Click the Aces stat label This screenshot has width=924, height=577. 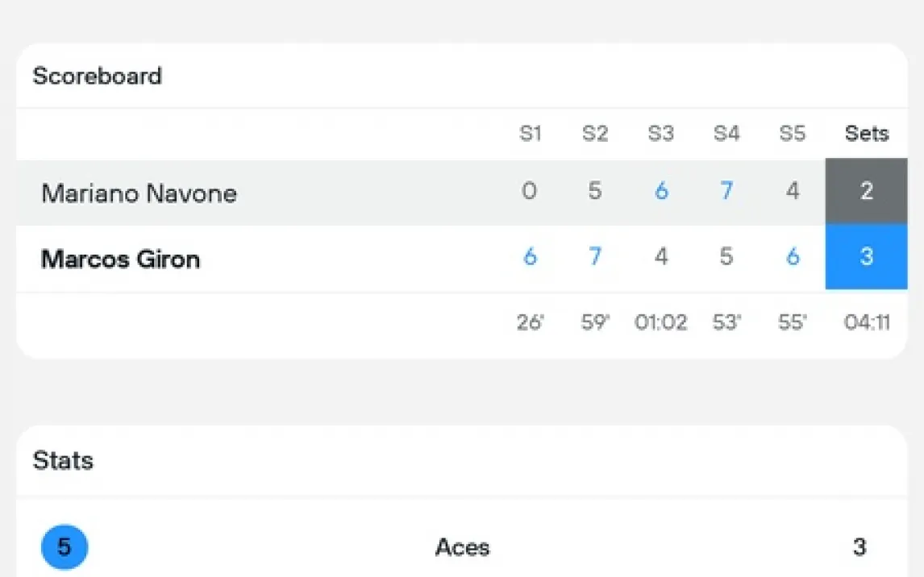(x=462, y=548)
